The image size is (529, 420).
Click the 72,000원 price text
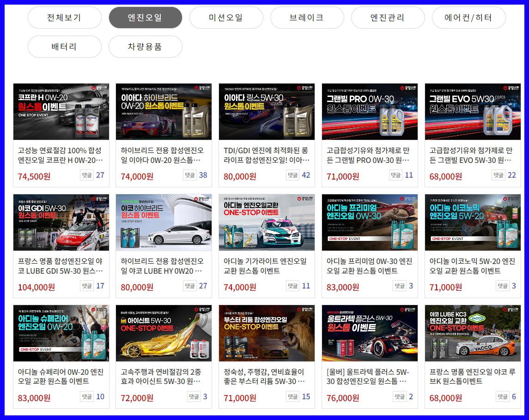[x=137, y=398]
